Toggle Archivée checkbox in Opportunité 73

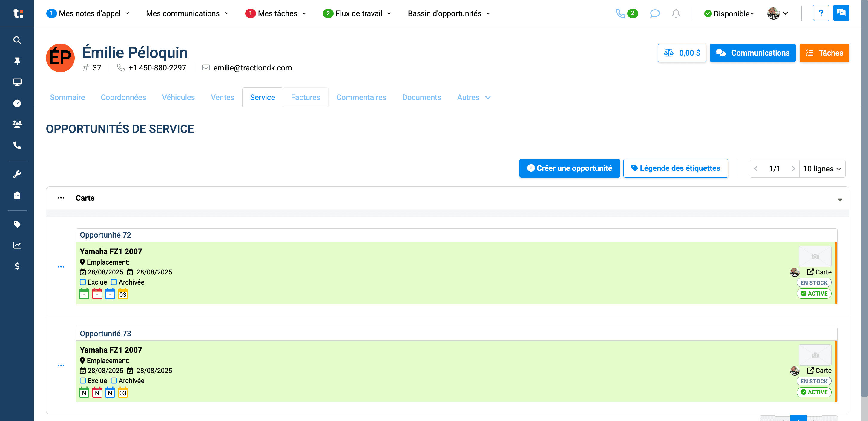[114, 381]
